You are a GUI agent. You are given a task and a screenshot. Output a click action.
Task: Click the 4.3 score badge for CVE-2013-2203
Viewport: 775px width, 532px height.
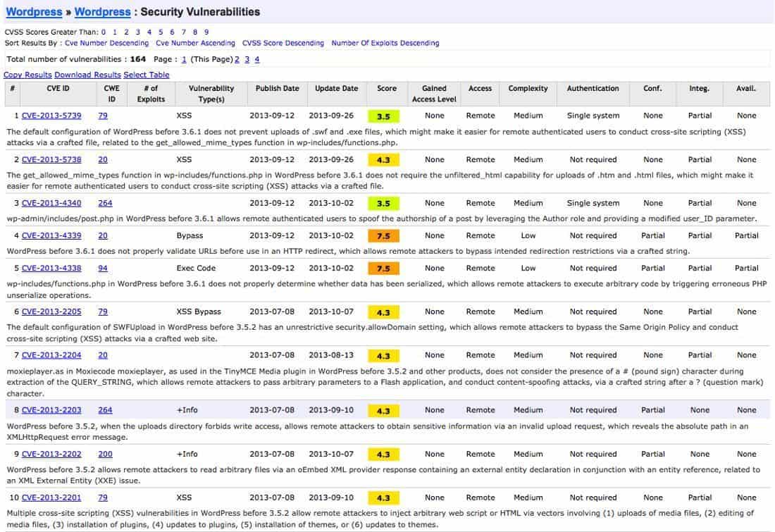384,411
